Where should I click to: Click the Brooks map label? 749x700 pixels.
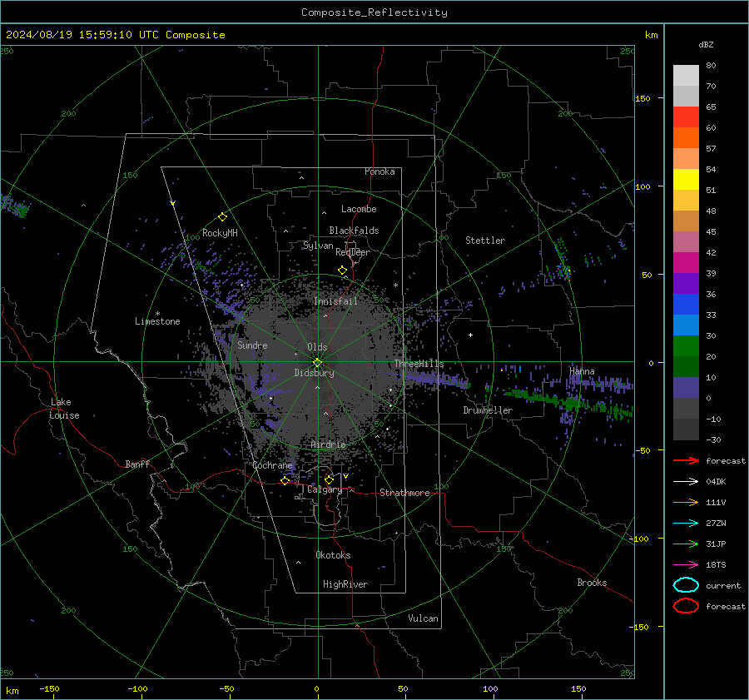click(x=592, y=583)
